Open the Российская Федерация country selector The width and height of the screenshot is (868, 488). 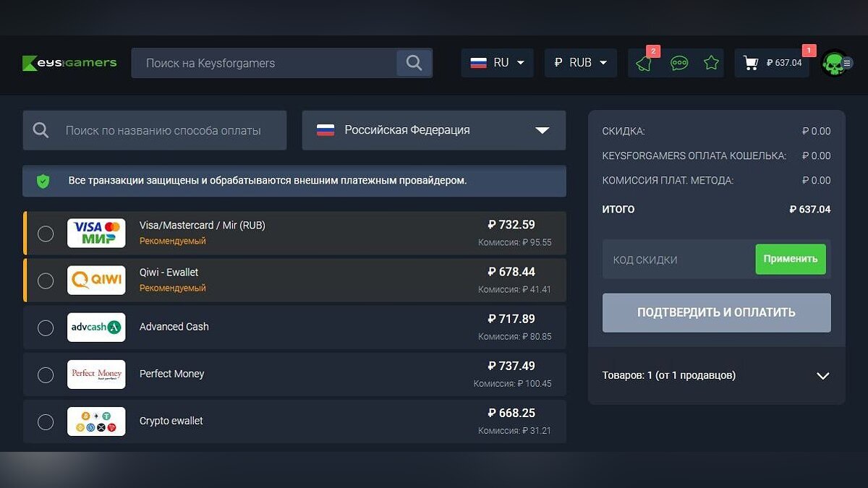433,130
